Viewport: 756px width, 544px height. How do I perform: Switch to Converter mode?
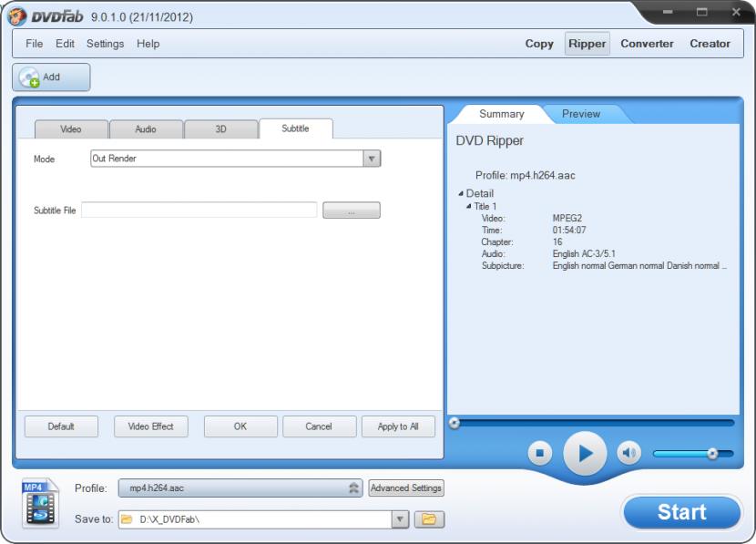point(647,44)
